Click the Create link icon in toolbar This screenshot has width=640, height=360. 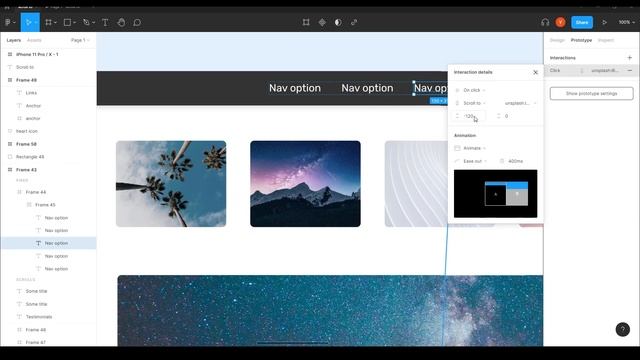click(x=354, y=22)
